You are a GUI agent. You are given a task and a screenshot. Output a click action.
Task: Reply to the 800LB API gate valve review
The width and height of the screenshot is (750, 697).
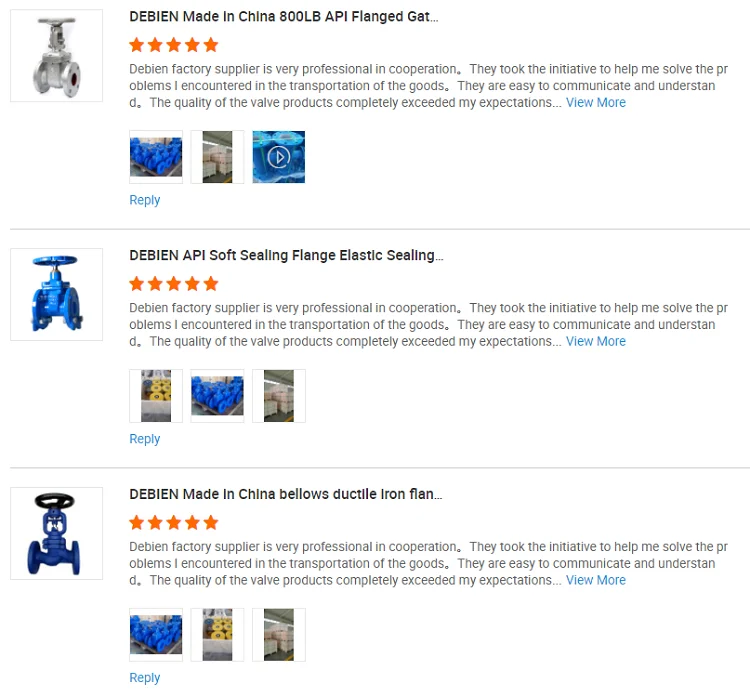[x=144, y=200]
